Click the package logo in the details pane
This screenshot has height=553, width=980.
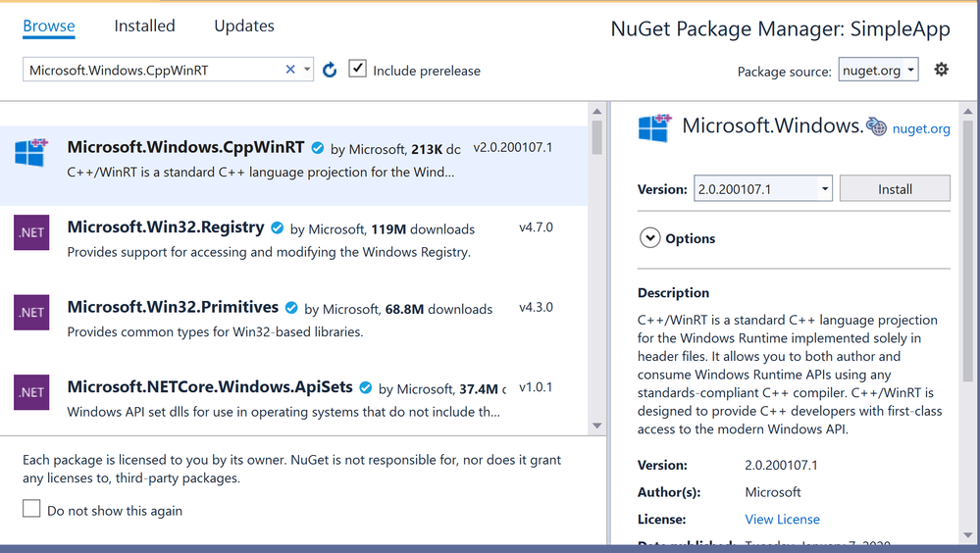tap(655, 128)
